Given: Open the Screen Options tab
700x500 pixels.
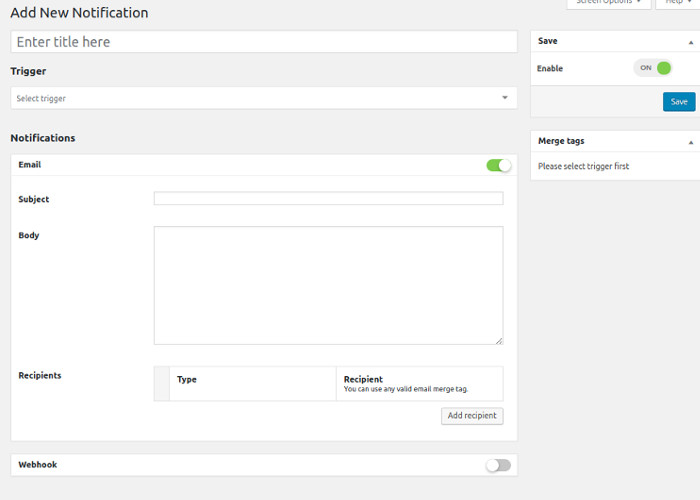Looking at the screenshot, I should (x=608, y=2).
